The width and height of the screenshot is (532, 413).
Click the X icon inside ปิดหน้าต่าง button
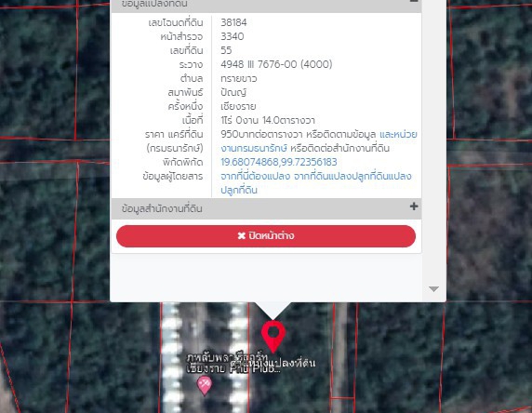pos(241,235)
